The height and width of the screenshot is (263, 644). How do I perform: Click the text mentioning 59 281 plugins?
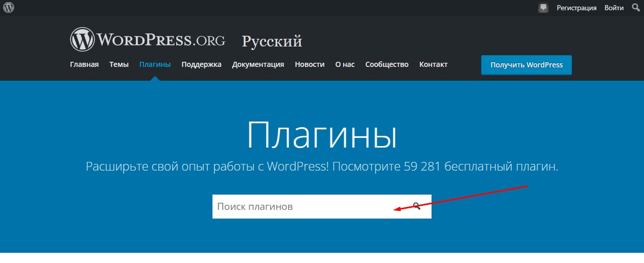pyautogui.click(x=322, y=167)
